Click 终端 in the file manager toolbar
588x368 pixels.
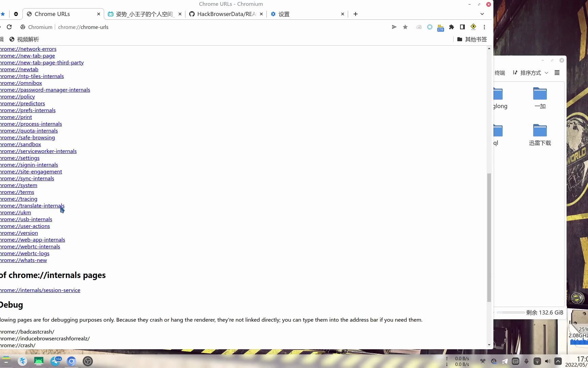(x=500, y=73)
